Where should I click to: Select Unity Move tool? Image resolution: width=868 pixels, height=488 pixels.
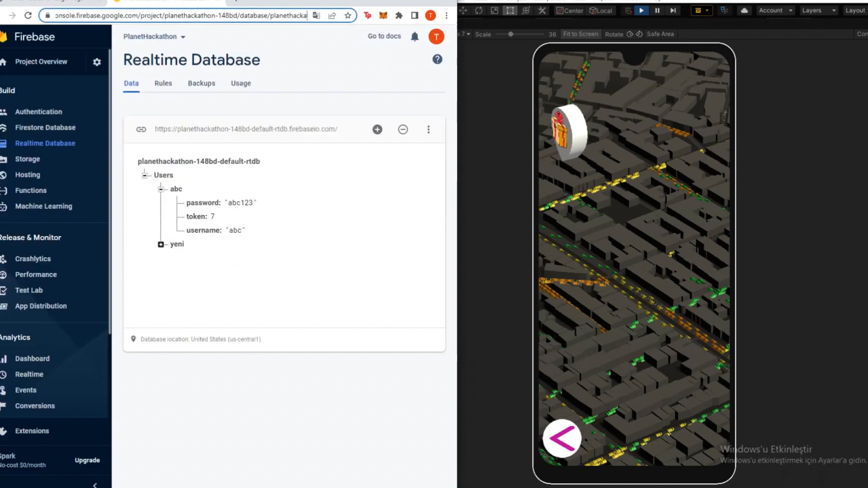(x=463, y=10)
